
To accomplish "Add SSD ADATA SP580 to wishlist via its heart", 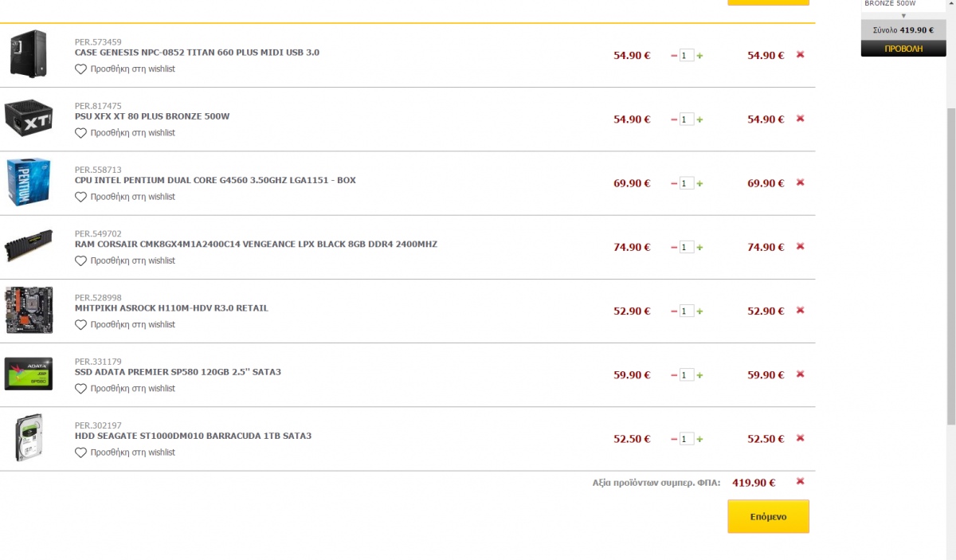I will (x=80, y=389).
